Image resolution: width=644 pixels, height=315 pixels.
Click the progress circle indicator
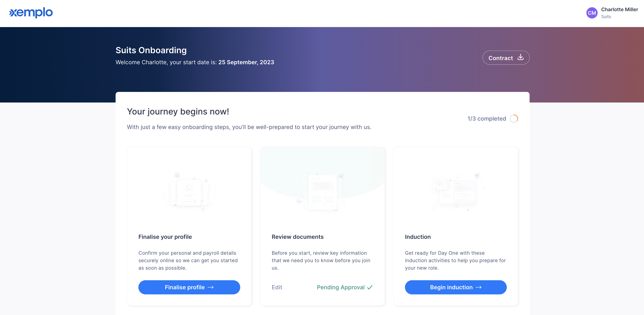point(514,118)
